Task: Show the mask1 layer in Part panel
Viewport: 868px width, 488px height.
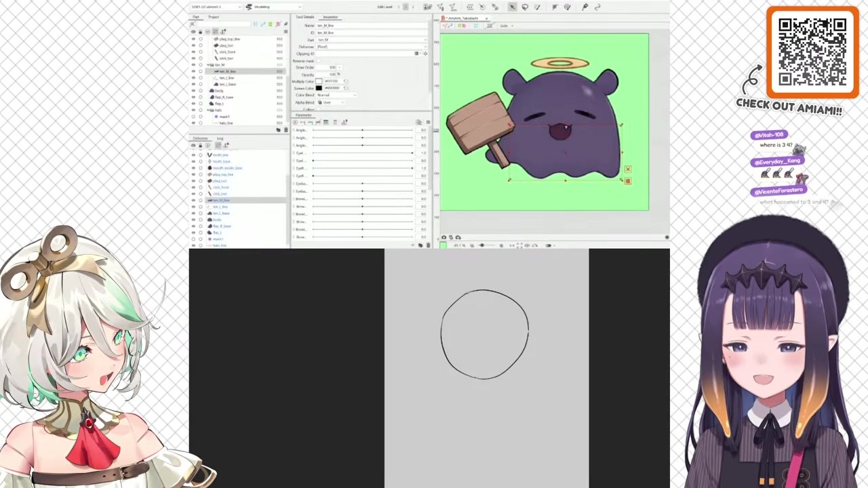Action: (193, 117)
